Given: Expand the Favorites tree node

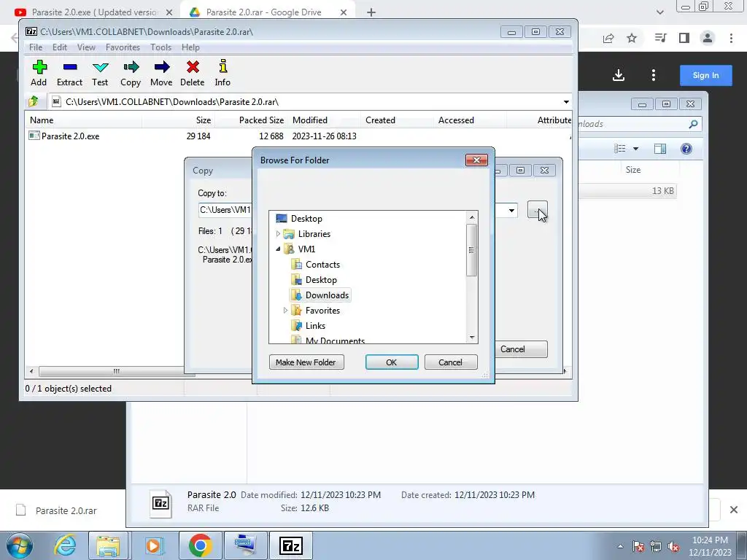Looking at the screenshot, I should coord(286,311).
